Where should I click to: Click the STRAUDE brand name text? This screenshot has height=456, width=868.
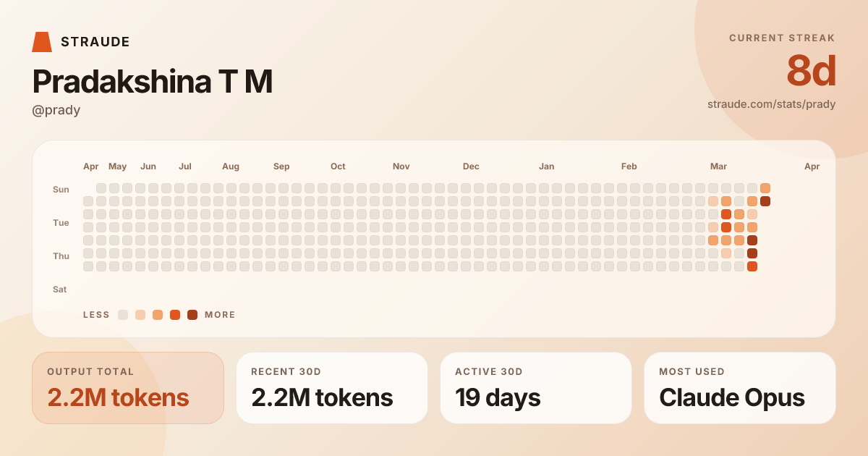tap(95, 42)
